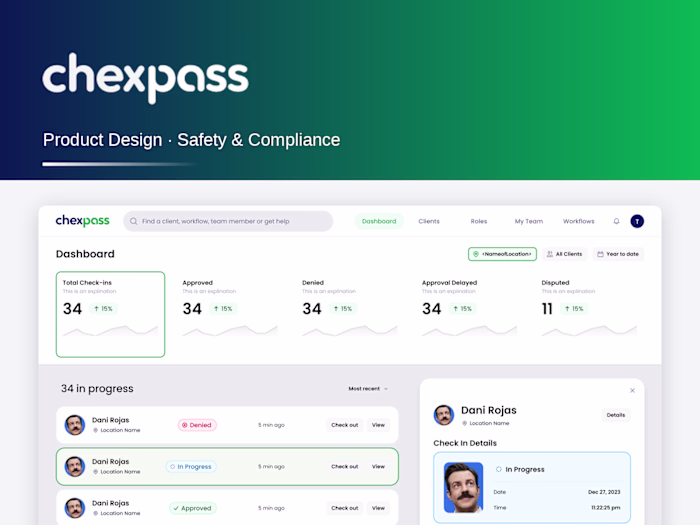Viewport: 700px width, 525px height.
Task: Open the Workflows tab
Action: tap(579, 221)
